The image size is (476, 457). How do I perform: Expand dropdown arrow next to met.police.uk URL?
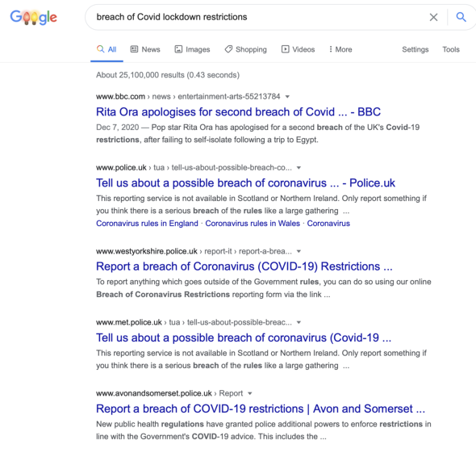pyautogui.click(x=299, y=322)
